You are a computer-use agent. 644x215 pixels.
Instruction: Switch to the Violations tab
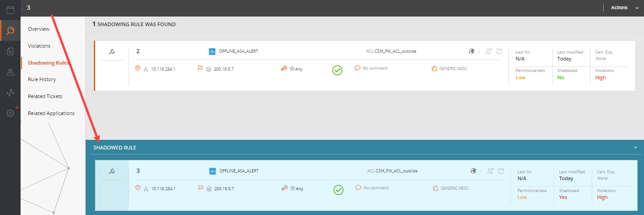click(39, 46)
